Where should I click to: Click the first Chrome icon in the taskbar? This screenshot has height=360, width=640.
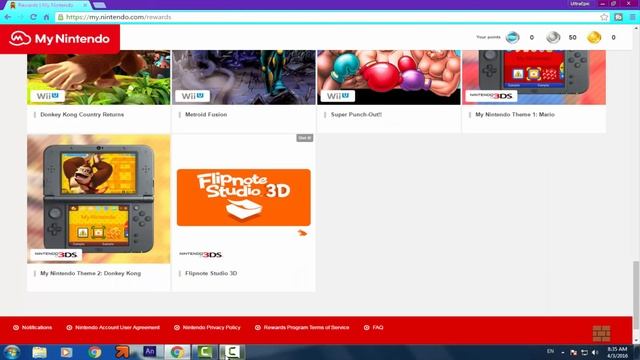coord(94,352)
